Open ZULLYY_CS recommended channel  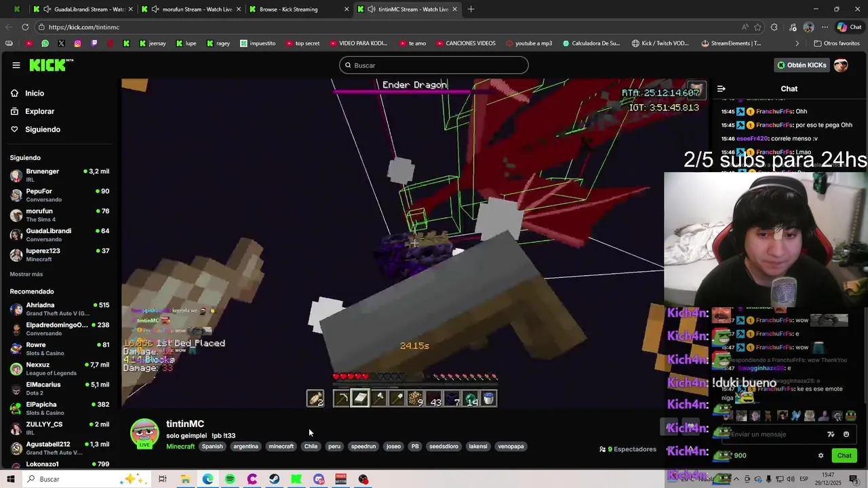60,428
